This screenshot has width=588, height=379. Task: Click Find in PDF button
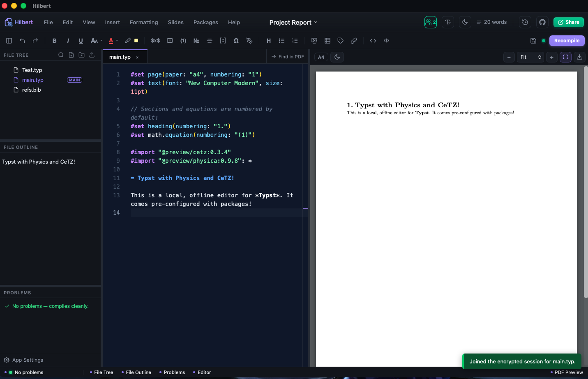coord(288,57)
